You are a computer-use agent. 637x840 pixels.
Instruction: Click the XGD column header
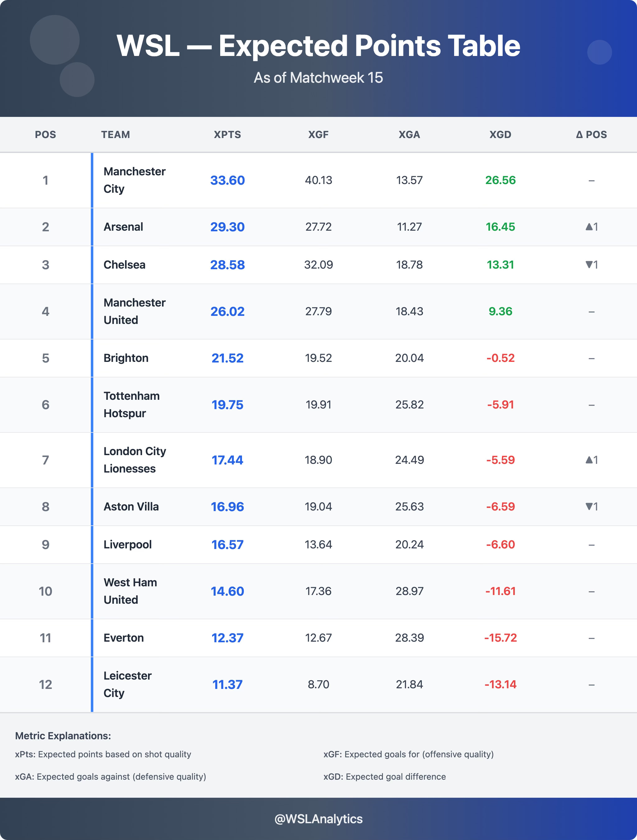(x=500, y=134)
